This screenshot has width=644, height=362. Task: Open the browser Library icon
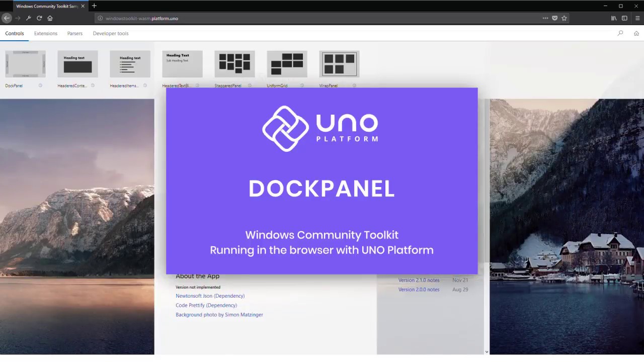pos(614,18)
